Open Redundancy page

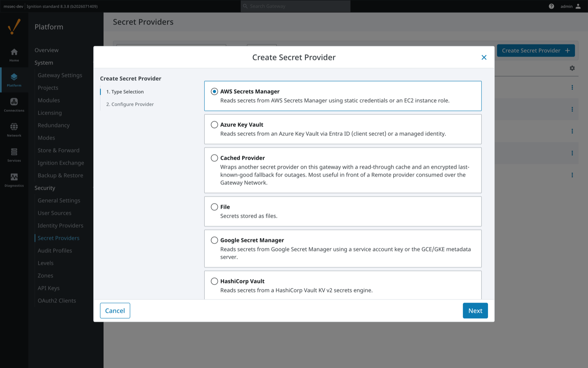pos(53,125)
